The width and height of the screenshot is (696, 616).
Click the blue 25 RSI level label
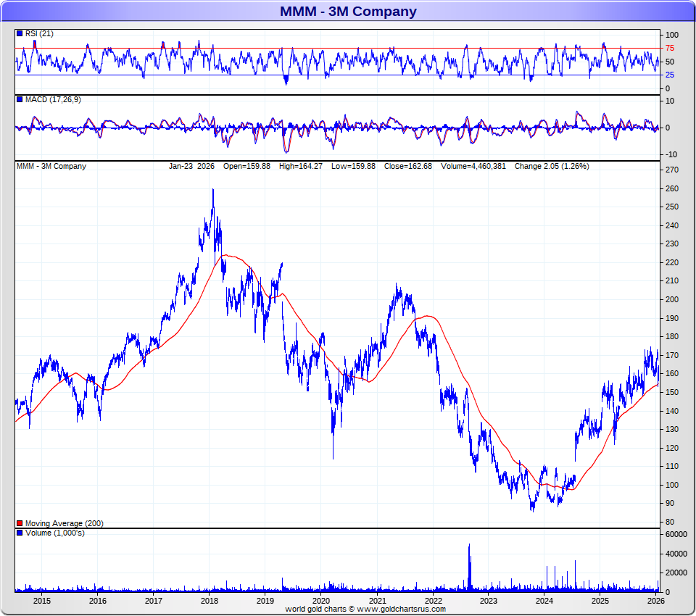[670, 75]
